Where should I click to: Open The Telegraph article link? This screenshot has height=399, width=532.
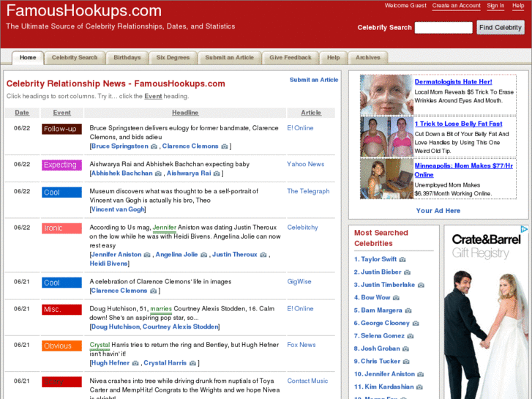[x=308, y=191]
